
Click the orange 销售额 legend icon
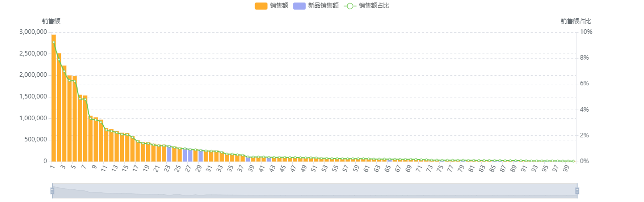261,6
